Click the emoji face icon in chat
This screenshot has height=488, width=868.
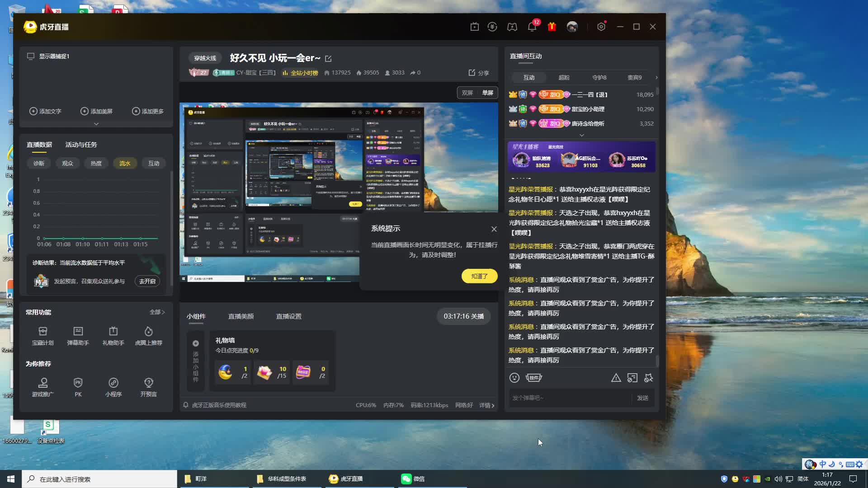[x=514, y=378]
